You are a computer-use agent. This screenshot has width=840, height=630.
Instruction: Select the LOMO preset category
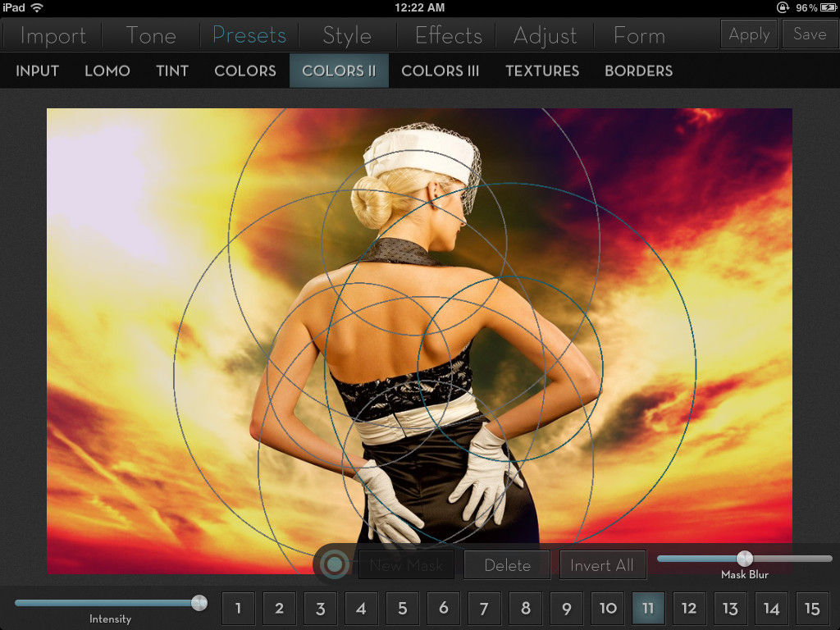pyautogui.click(x=107, y=71)
